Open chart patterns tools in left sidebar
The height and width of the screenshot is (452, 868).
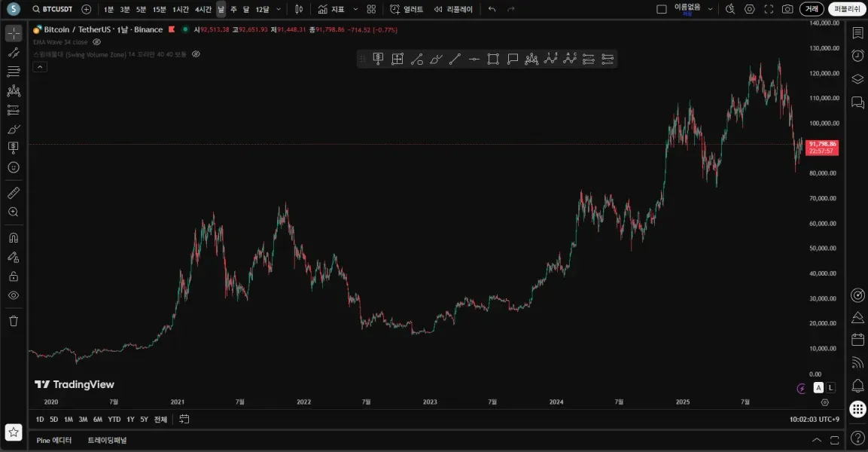tap(14, 91)
